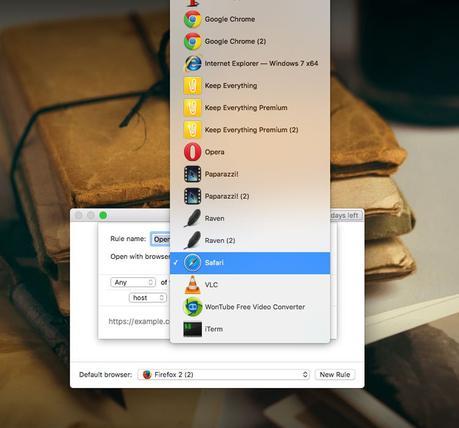Click the red Opera icon
459x428 pixels.
[x=193, y=152]
